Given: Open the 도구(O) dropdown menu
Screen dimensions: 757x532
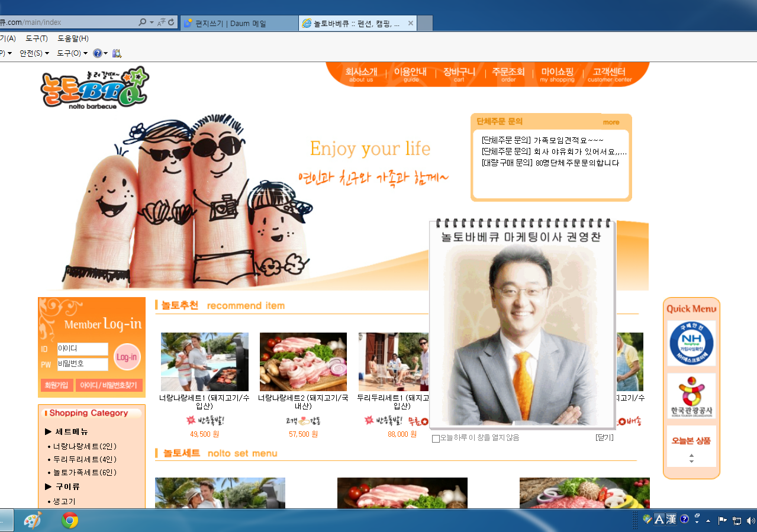Looking at the screenshot, I should coord(72,53).
